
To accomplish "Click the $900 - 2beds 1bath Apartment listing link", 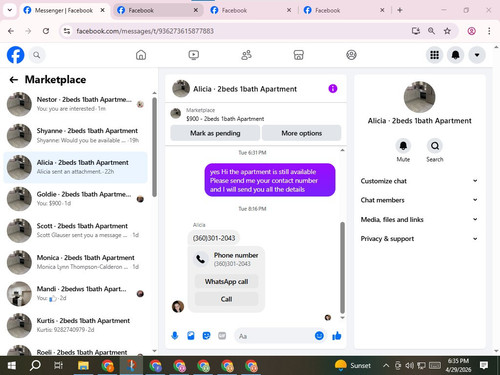I will click(x=225, y=119).
